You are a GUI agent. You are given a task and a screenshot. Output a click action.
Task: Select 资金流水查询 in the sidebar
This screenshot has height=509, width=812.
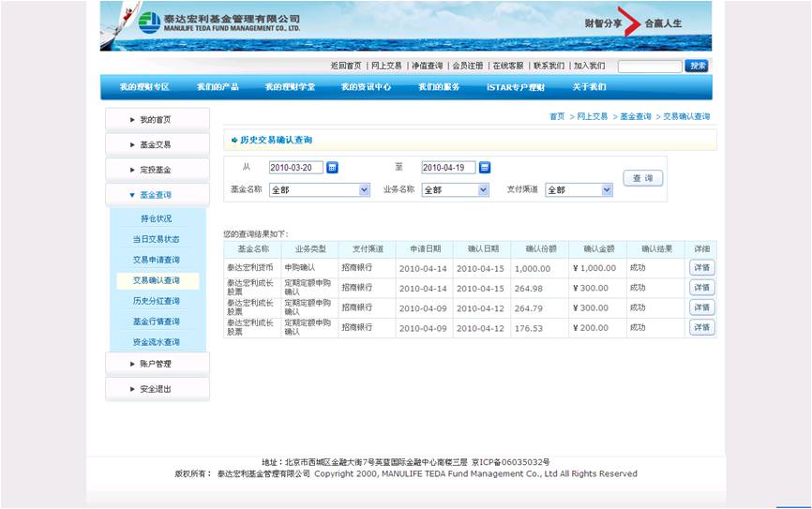156,342
